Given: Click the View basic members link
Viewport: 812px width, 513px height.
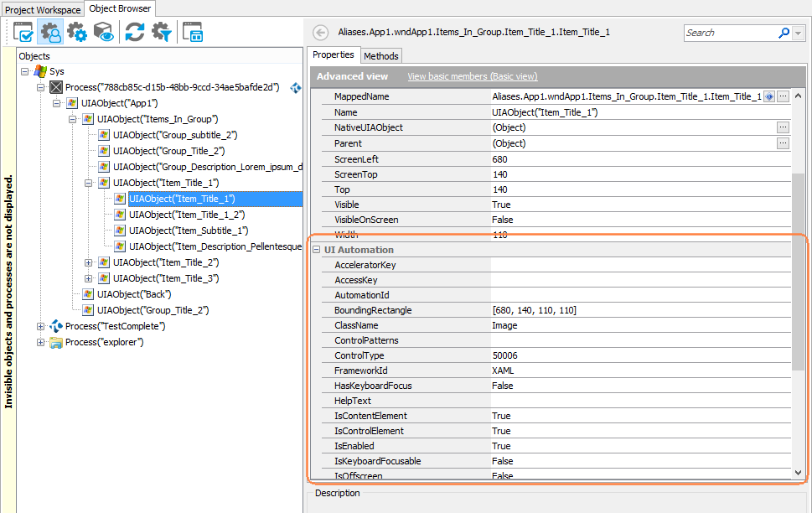Looking at the screenshot, I should pos(471,75).
